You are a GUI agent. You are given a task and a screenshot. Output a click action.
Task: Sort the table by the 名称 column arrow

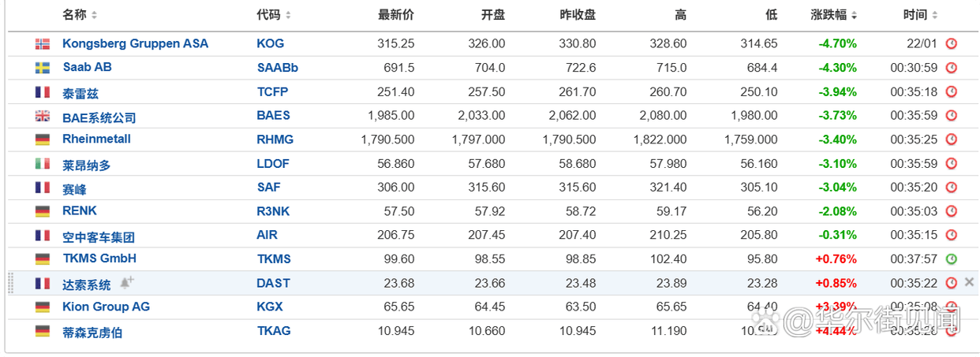coord(95,15)
